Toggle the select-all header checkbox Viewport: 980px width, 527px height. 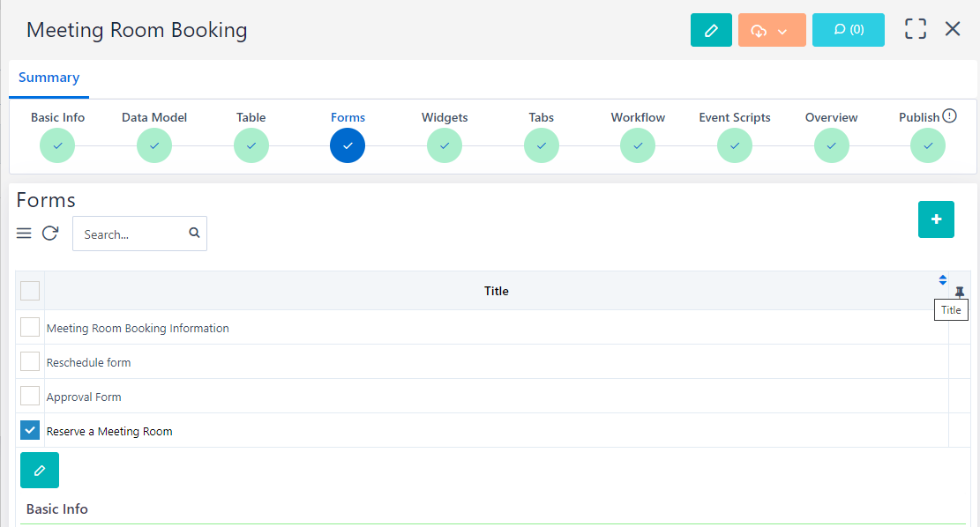click(30, 291)
